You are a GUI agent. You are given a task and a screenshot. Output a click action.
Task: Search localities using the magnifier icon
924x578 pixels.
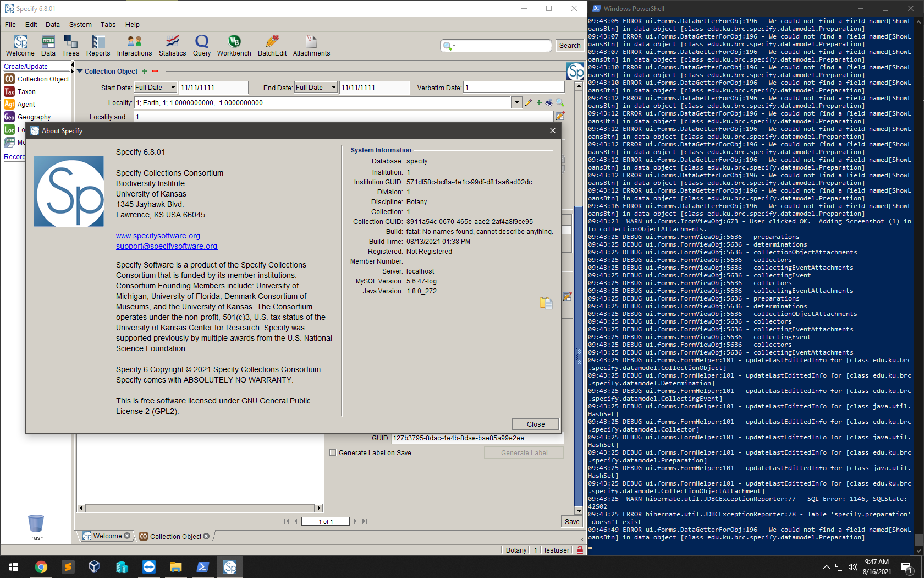[560, 102]
